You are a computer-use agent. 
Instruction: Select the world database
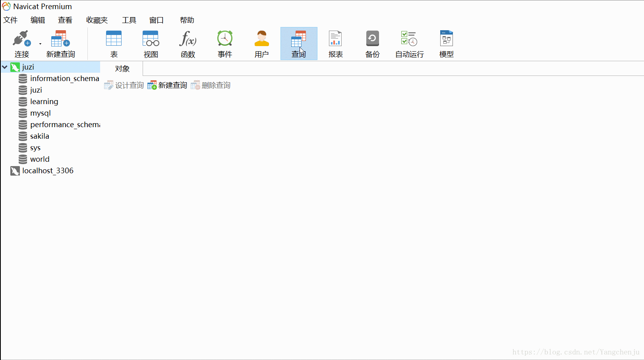coord(39,159)
